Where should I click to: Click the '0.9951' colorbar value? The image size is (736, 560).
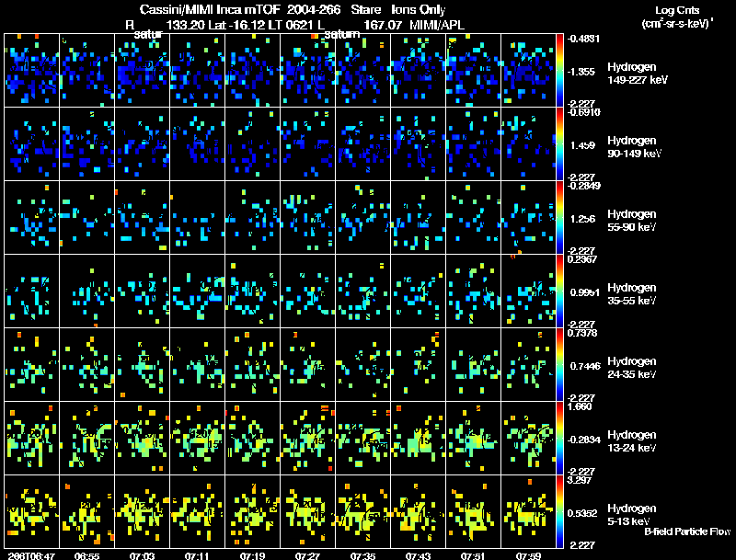click(x=585, y=292)
